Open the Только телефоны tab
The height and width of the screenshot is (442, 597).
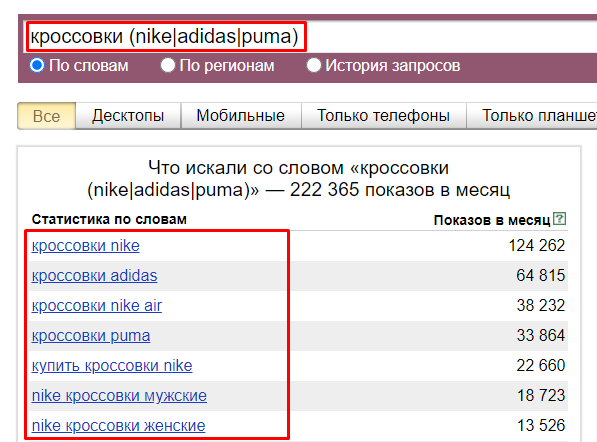(383, 116)
